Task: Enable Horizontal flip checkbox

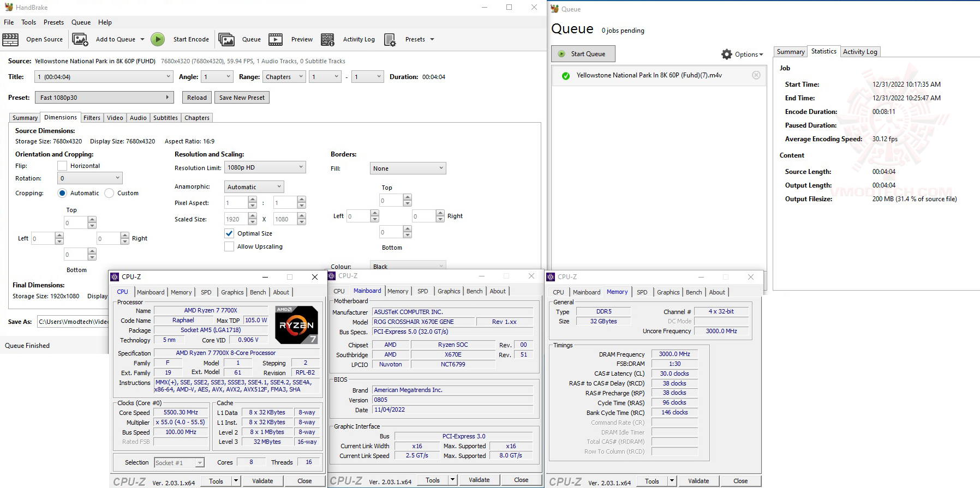Action: point(62,166)
